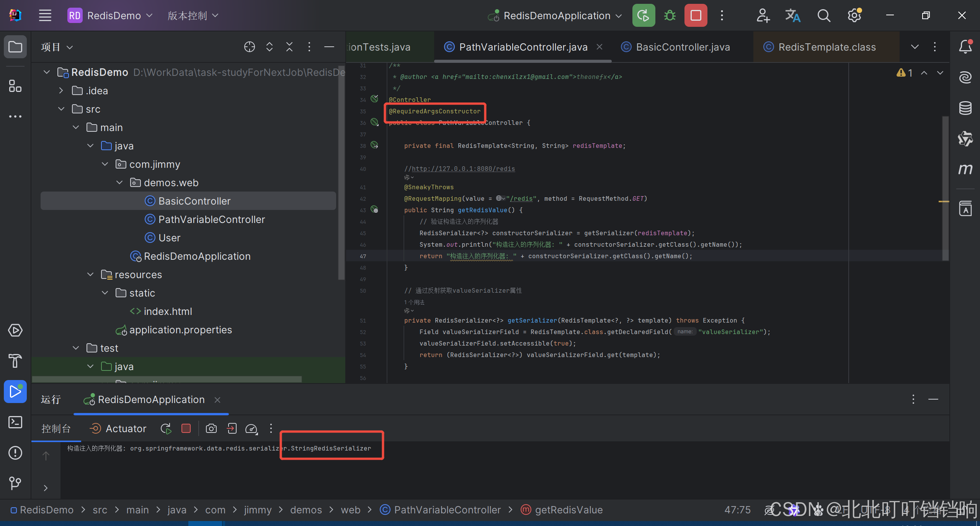This screenshot has height=526, width=980.
Task: Click the Debug bug icon
Action: tap(670, 16)
